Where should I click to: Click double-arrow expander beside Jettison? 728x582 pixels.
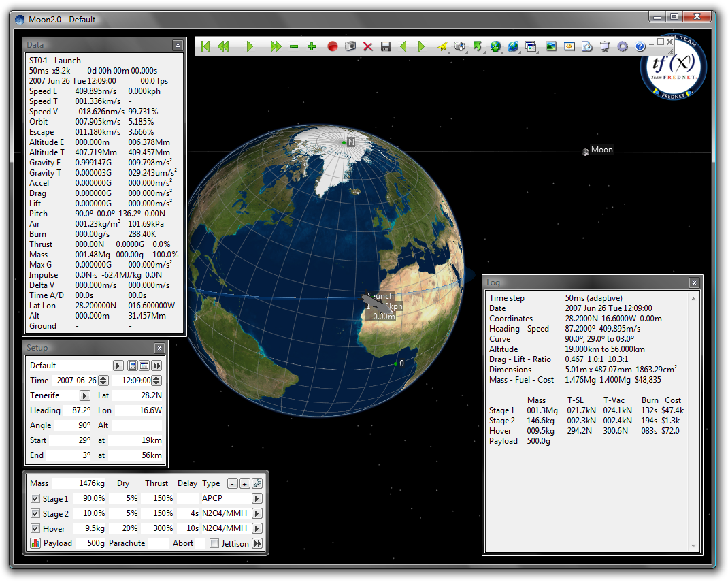tap(257, 543)
